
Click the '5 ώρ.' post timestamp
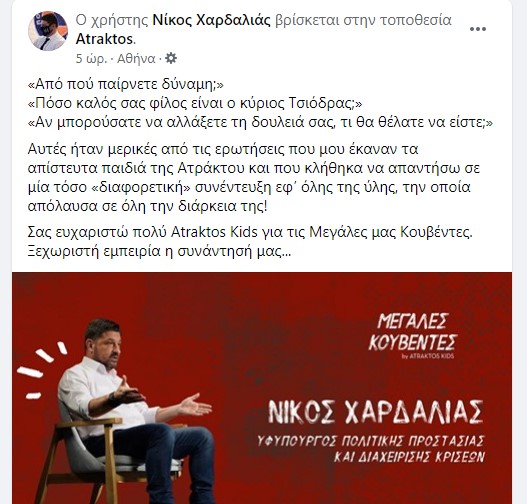[x=91, y=59]
